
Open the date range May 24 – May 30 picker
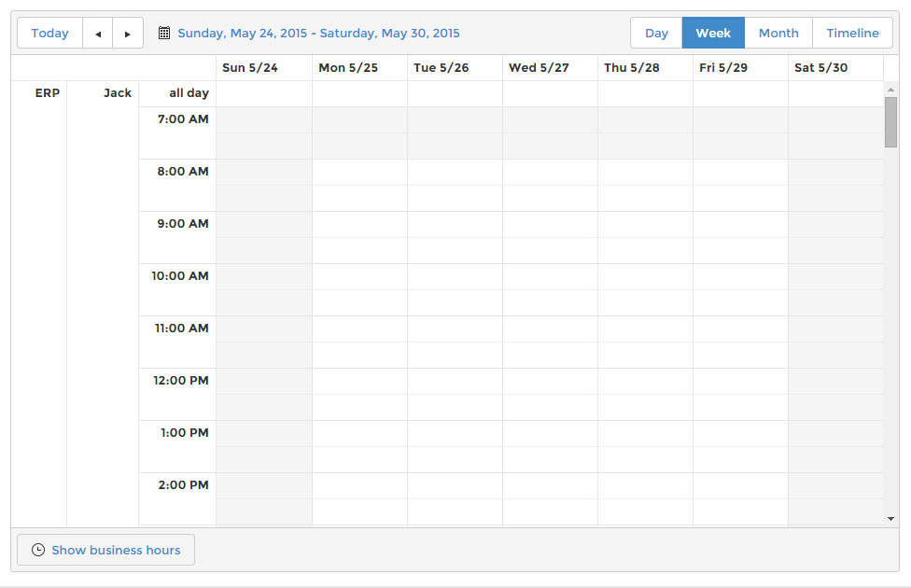318,34
